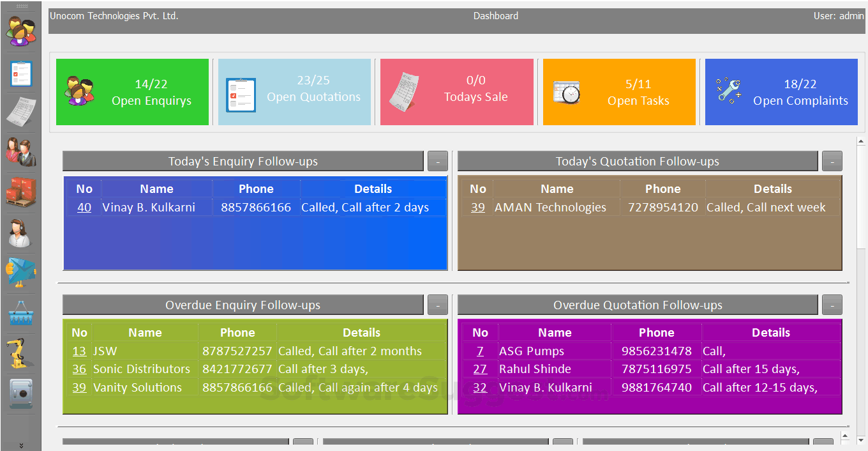
Task: Click the invoice receipt icon in sidebar
Action: 21,112
